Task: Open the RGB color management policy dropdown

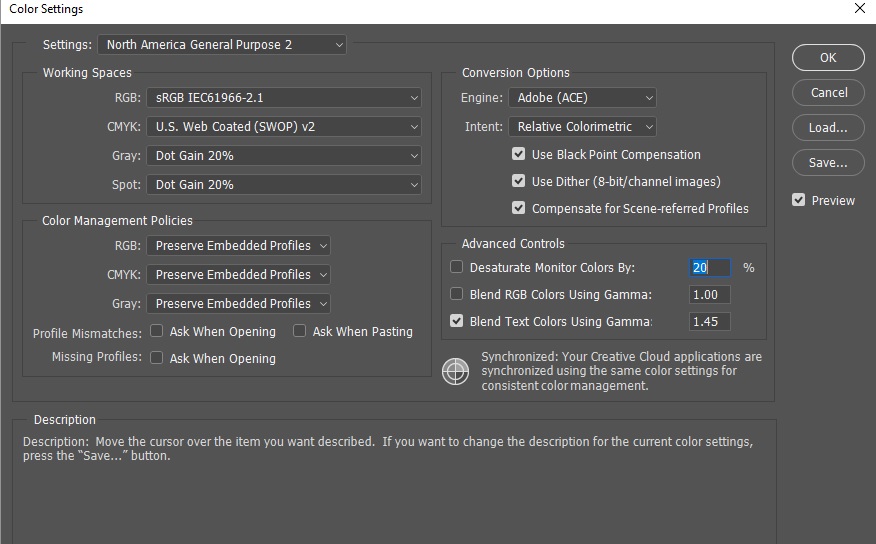Action: point(239,246)
